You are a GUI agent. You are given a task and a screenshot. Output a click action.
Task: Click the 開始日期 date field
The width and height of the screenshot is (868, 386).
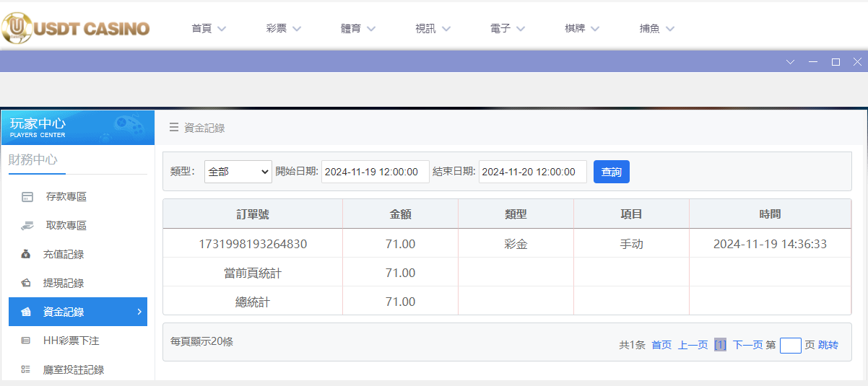[375, 172]
